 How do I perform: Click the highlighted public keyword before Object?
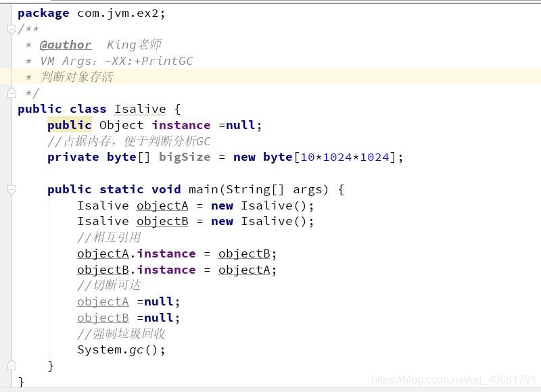point(70,125)
